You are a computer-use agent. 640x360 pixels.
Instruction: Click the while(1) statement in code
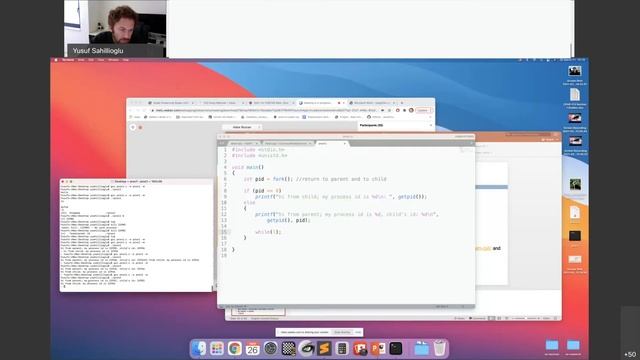click(x=268, y=232)
